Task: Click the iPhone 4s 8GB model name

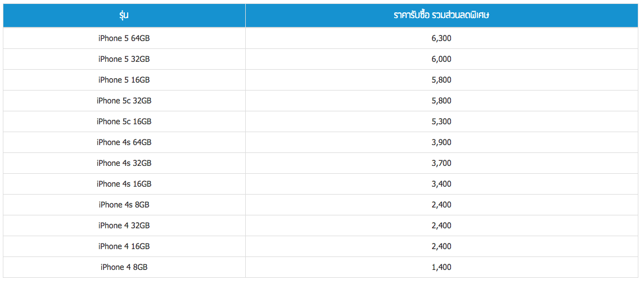Action: tap(124, 205)
